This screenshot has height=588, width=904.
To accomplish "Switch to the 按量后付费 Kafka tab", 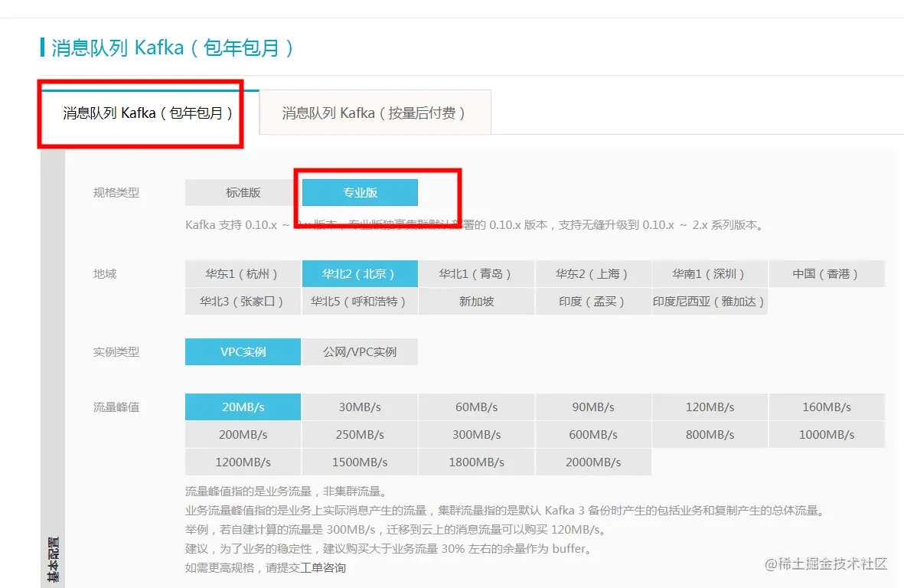I will [x=375, y=113].
